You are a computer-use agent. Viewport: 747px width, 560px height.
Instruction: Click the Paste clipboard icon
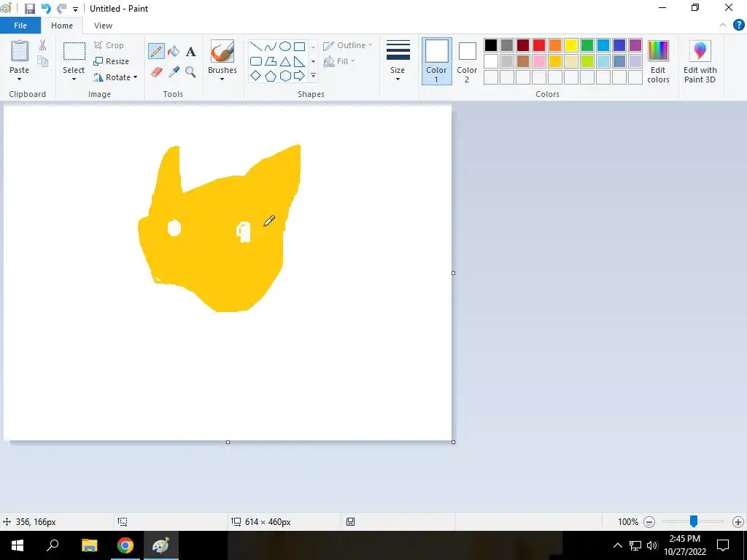pos(20,51)
